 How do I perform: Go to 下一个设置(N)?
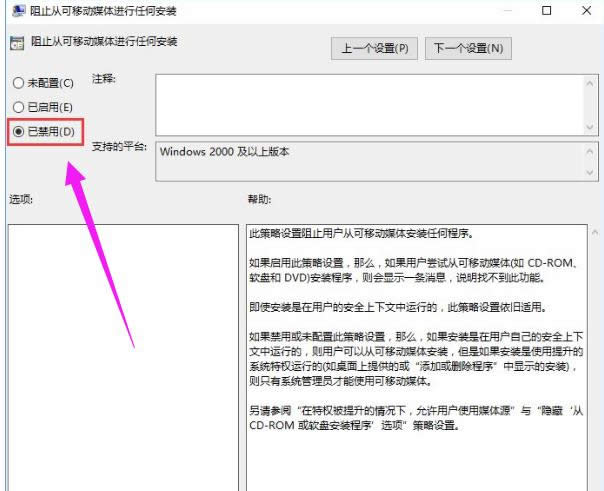(x=468, y=48)
